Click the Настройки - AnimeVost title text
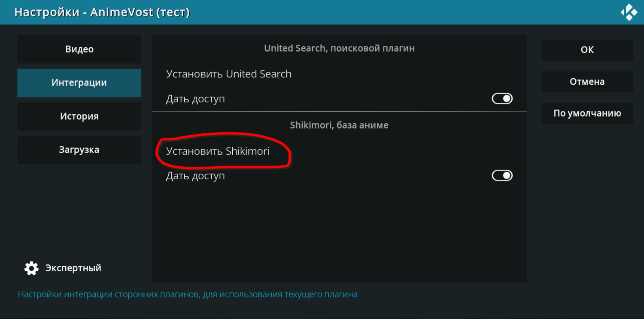The image size is (644, 319). [102, 12]
